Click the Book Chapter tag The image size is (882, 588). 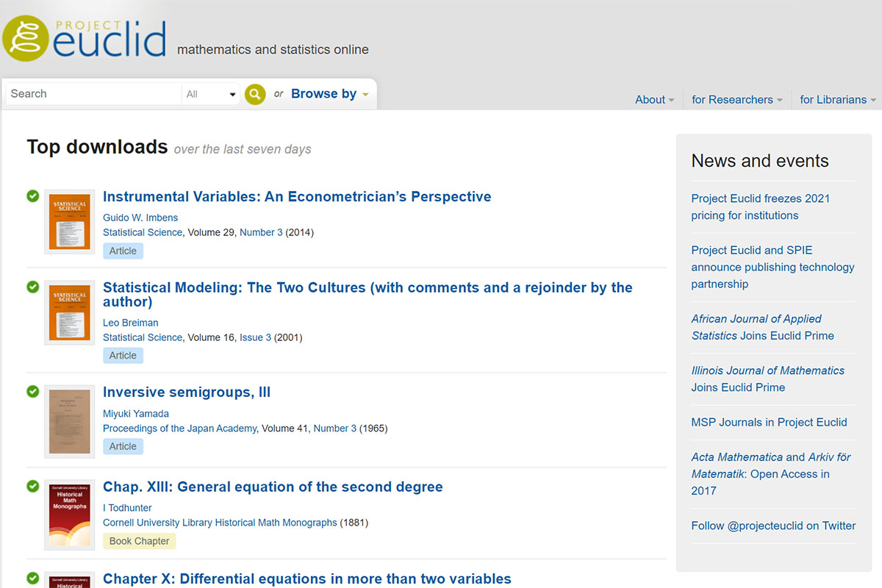pyautogui.click(x=139, y=541)
